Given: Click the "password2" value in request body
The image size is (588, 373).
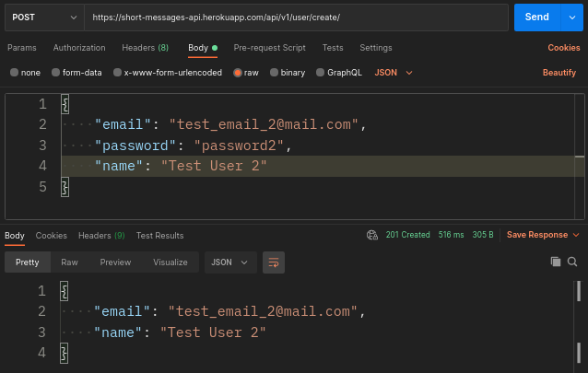Looking at the screenshot, I should pyautogui.click(x=239, y=146).
